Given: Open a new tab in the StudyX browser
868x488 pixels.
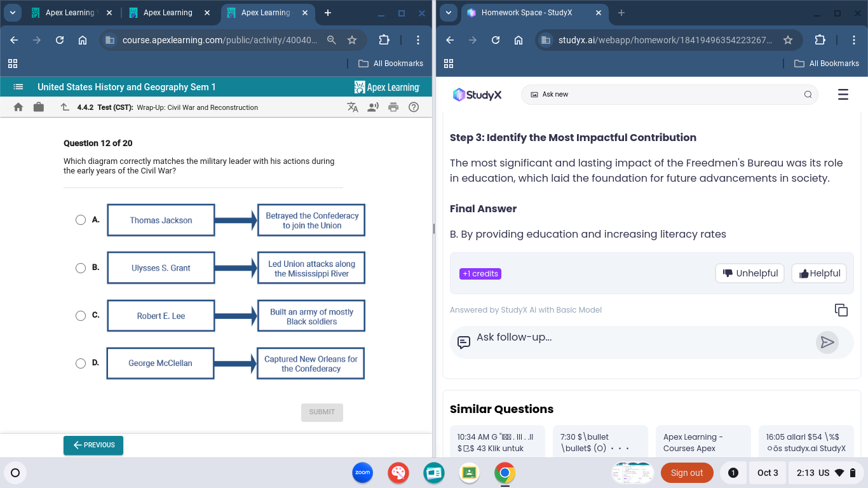Looking at the screenshot, I should (621, 13).
